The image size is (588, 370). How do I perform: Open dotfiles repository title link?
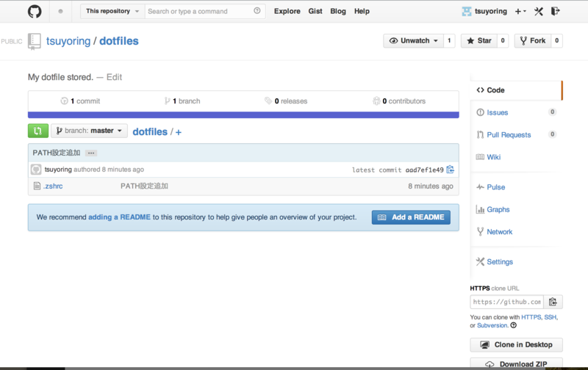pyautogui.click(x=119, y=41)
